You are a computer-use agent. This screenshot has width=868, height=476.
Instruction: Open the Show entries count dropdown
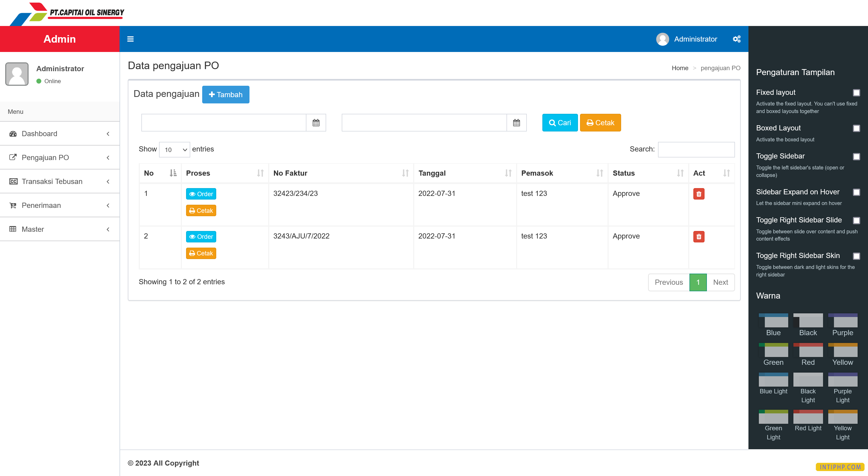pyautogui.click(x=175, y=150)
